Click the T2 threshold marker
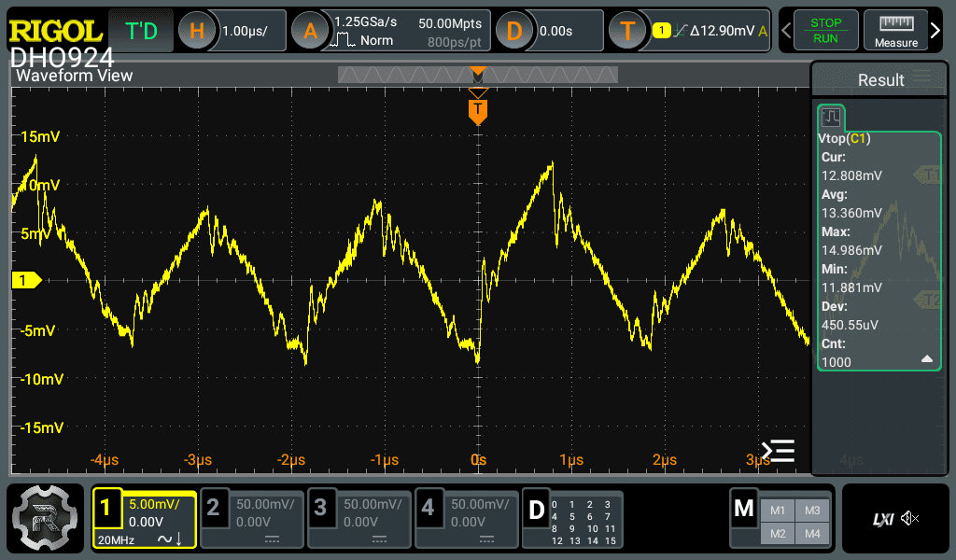The height and width of the screenshot is (560, 956). tap(928, 300)
